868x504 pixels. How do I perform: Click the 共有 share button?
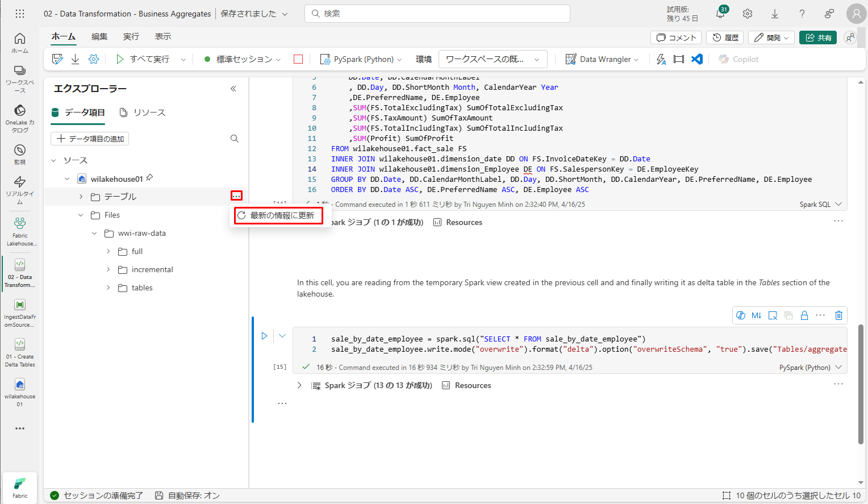click(818, 38)
